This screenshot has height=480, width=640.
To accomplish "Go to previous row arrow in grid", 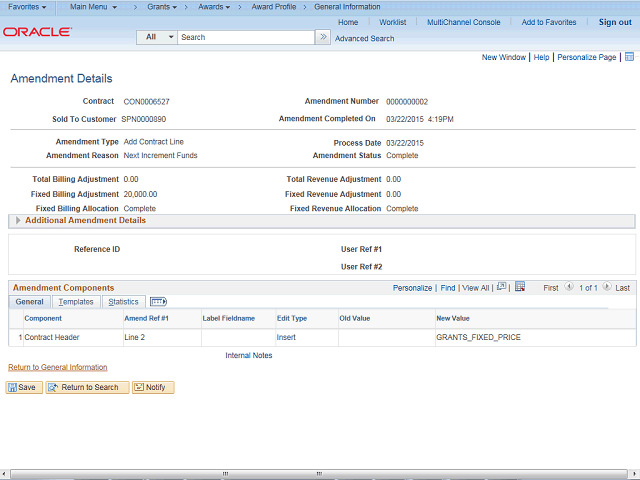I will pyautogui.click(x=570, y=287).
